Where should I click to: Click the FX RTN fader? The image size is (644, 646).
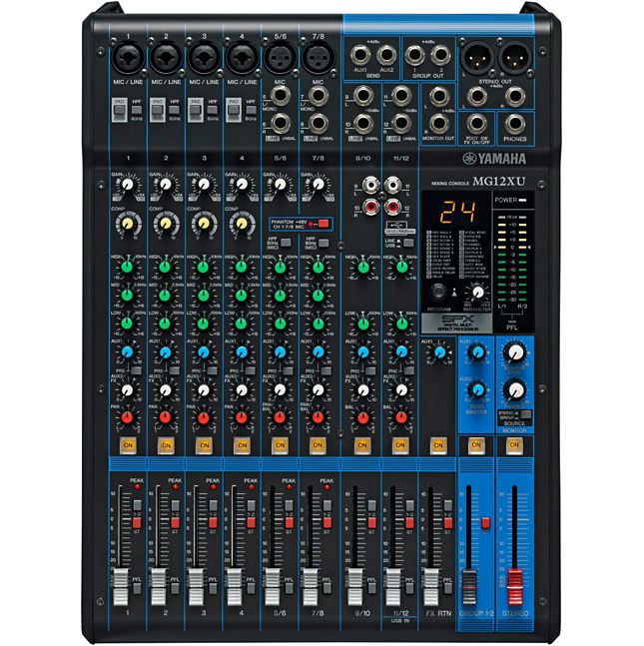coord(431,587)
